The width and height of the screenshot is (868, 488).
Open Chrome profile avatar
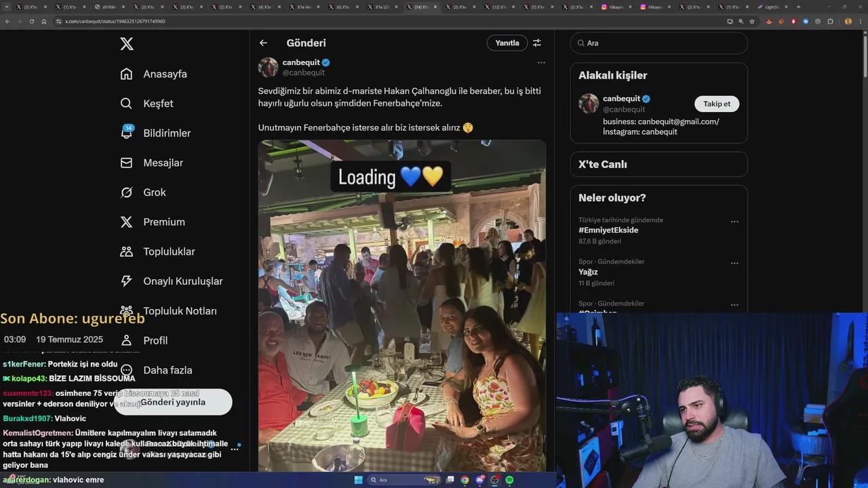pyautogui.click(x=848, y=21)
